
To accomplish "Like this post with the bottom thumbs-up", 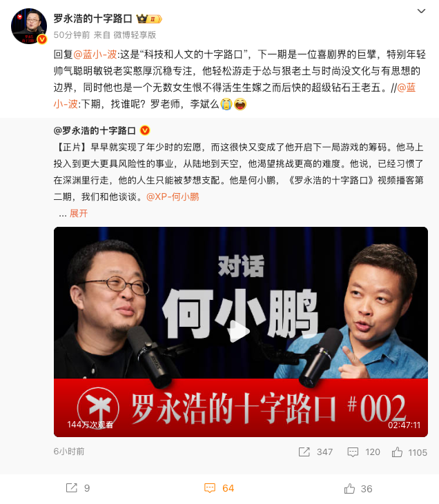I will pyautogui.click(x=349, y=489).
